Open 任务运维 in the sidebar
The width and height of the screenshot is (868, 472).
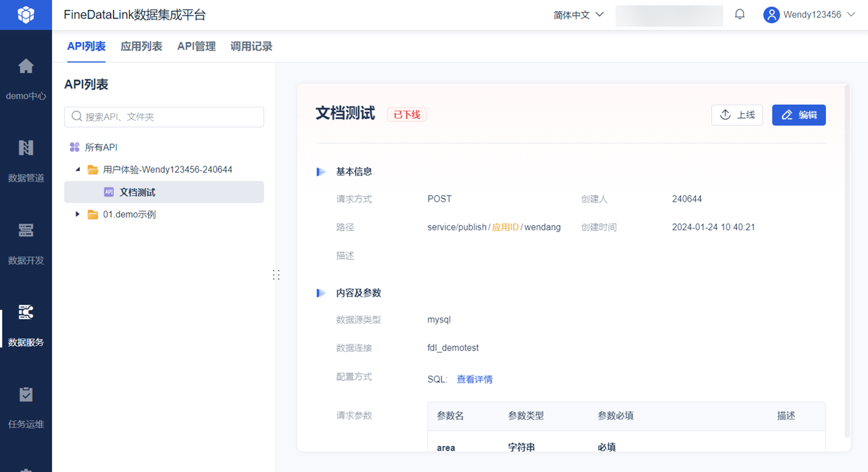[26, 409]
